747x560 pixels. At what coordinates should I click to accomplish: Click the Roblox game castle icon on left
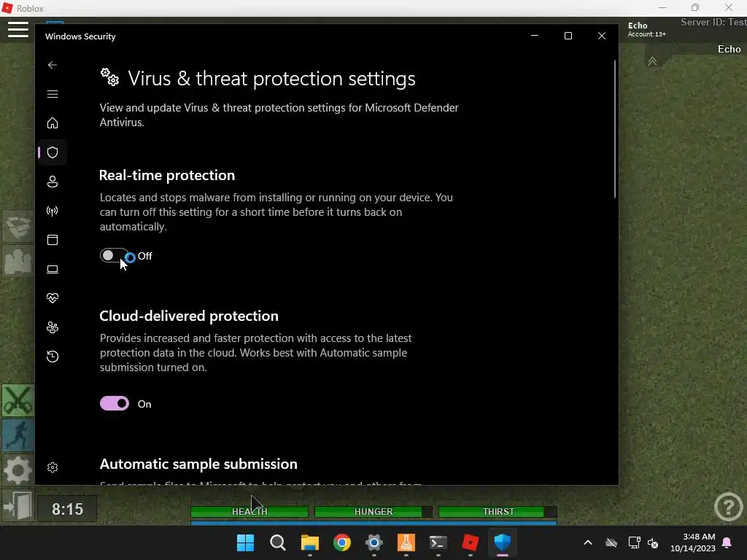[x=18, y=261]
